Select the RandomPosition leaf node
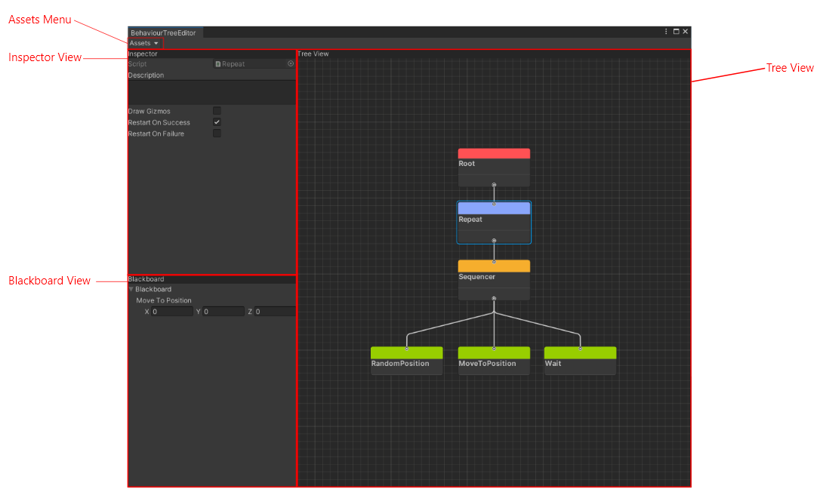The image size is (823, 504). [406, 362]
